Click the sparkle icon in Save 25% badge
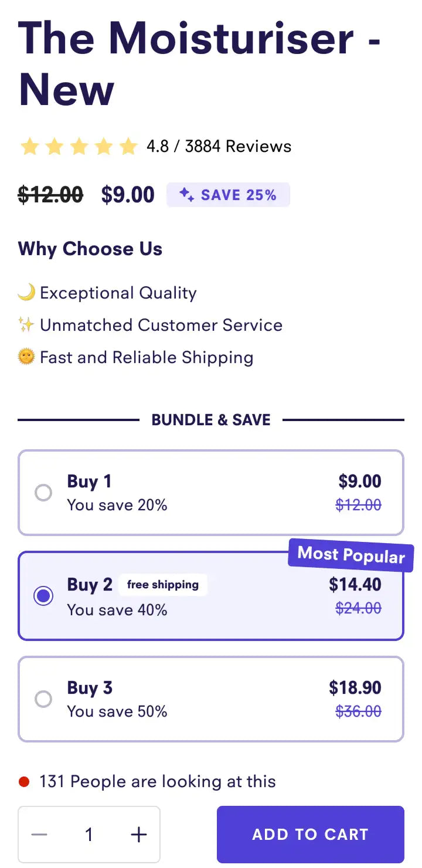The image size is (422, 868). [x=186, y=195]
